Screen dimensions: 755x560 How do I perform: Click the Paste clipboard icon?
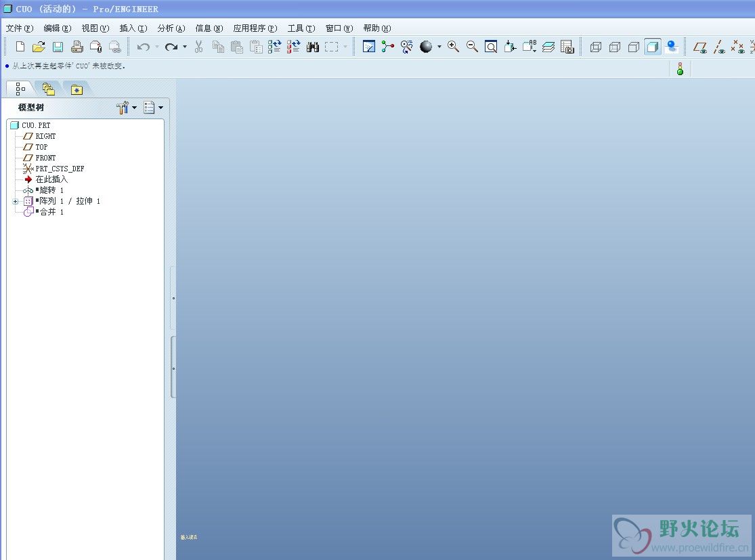237,47
